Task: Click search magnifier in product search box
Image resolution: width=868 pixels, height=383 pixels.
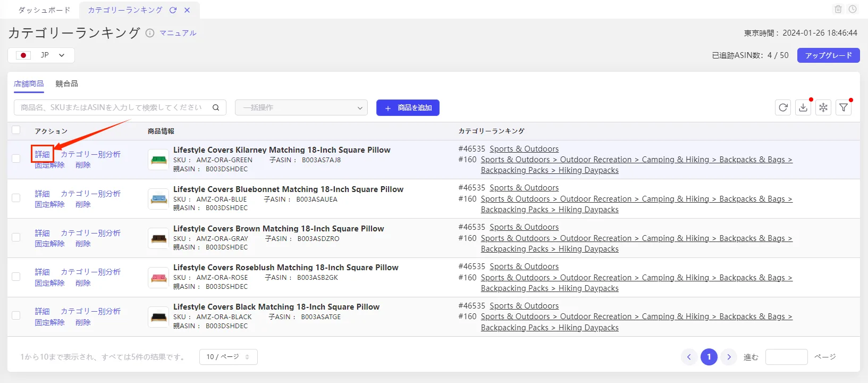Action: pos(216,107)
